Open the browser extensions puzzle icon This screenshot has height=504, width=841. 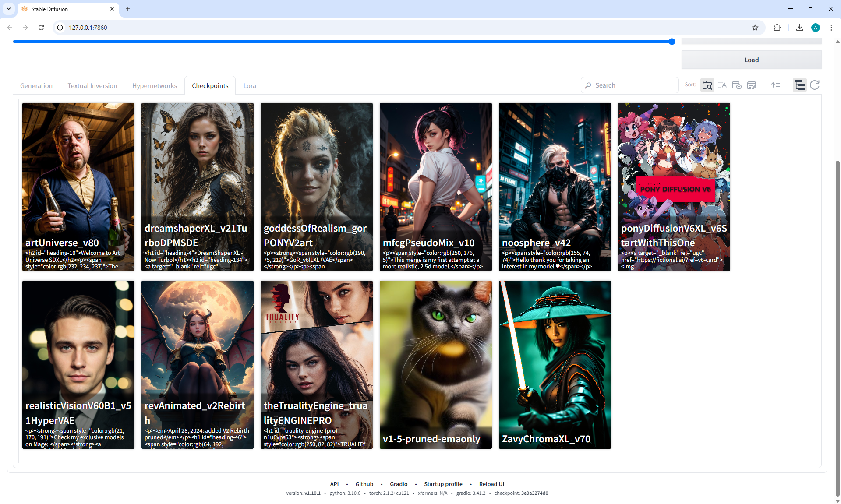point(777,28)
